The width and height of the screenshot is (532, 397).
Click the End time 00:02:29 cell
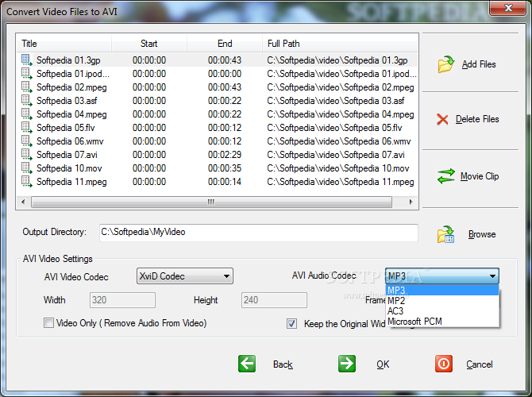[225, 155]
